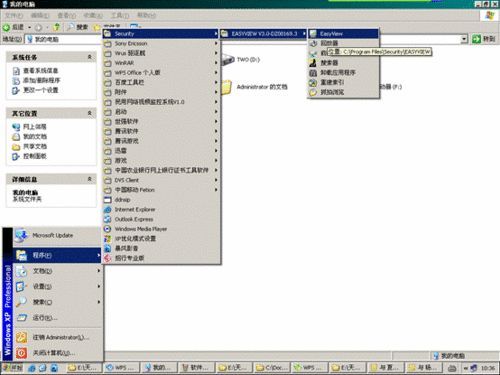The width and height of the screenshot is (500, 375).
Task: Open the ddnsip program entry
Action: 162,200
